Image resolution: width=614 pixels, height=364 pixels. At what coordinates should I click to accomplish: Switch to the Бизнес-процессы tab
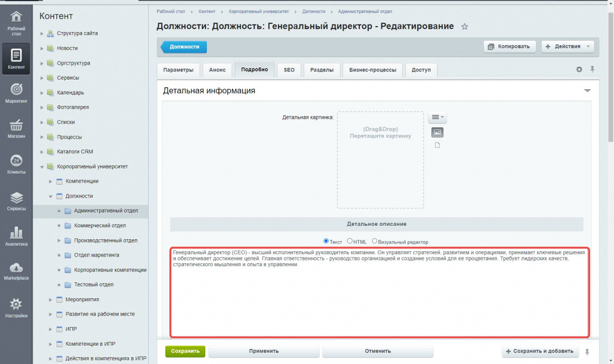tap(373, 70)
